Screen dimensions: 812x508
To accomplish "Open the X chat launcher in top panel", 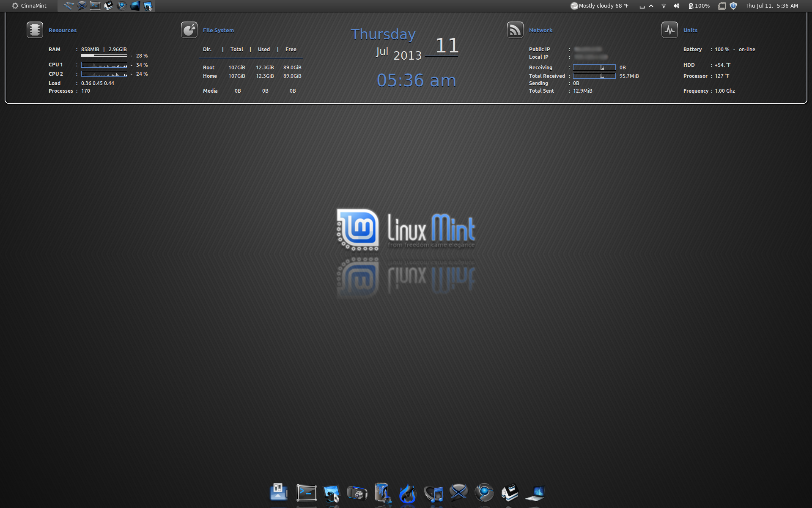I will pos(82,6).
